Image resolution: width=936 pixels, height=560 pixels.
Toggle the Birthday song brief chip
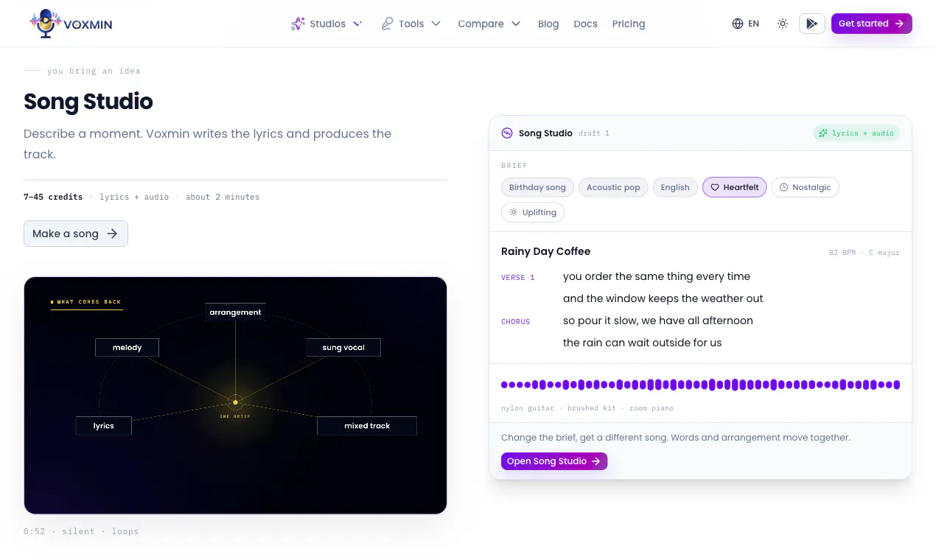tap(537, 187)
